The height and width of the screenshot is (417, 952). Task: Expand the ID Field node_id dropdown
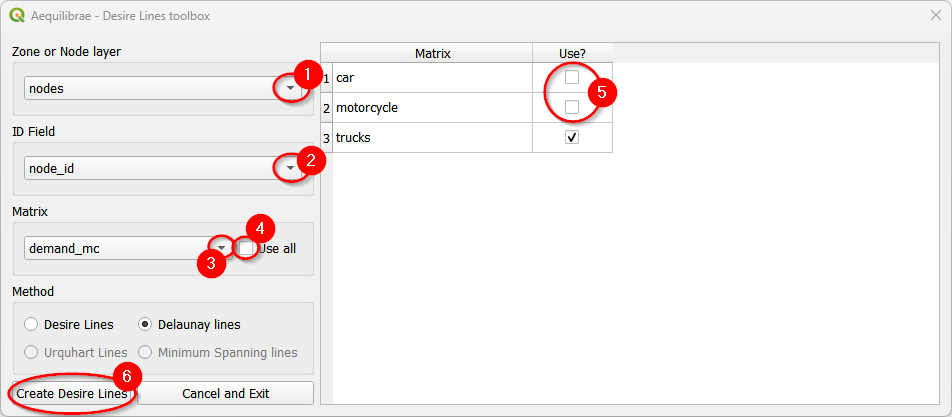point(289,169)
